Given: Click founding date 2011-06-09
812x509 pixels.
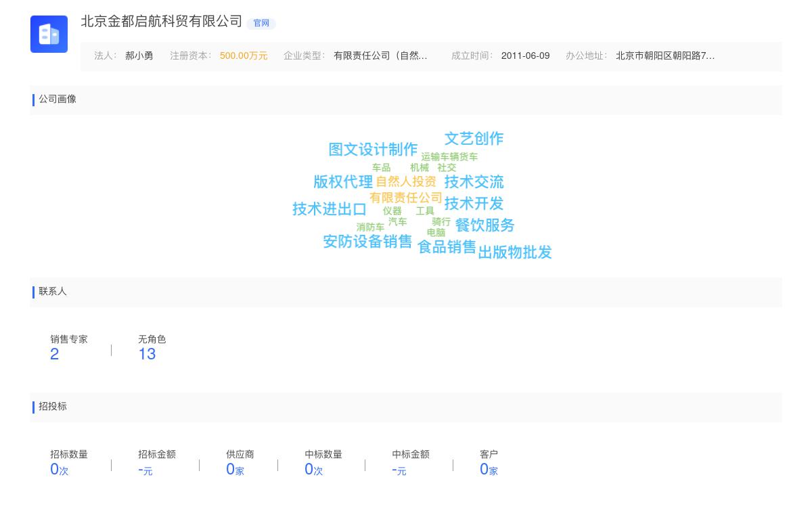Looking at the screenshot, I should click(525, 56).
